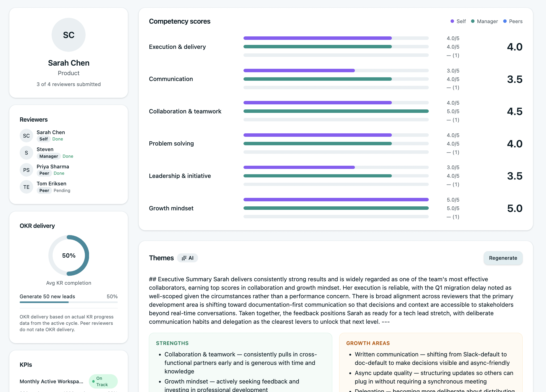The image size is (546, 392).
Task: Click the OKR delivery section heading
Action: pos(37,226)
